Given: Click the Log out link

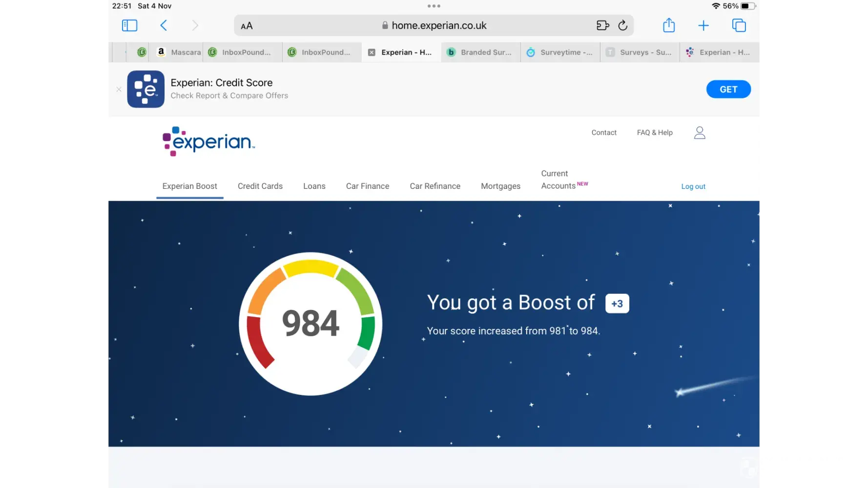Looking at the screenshot, I should click(693, 186).
